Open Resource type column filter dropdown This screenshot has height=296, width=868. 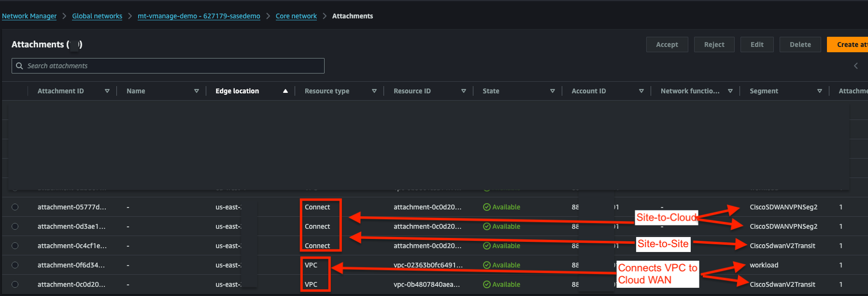pos(374,91)
